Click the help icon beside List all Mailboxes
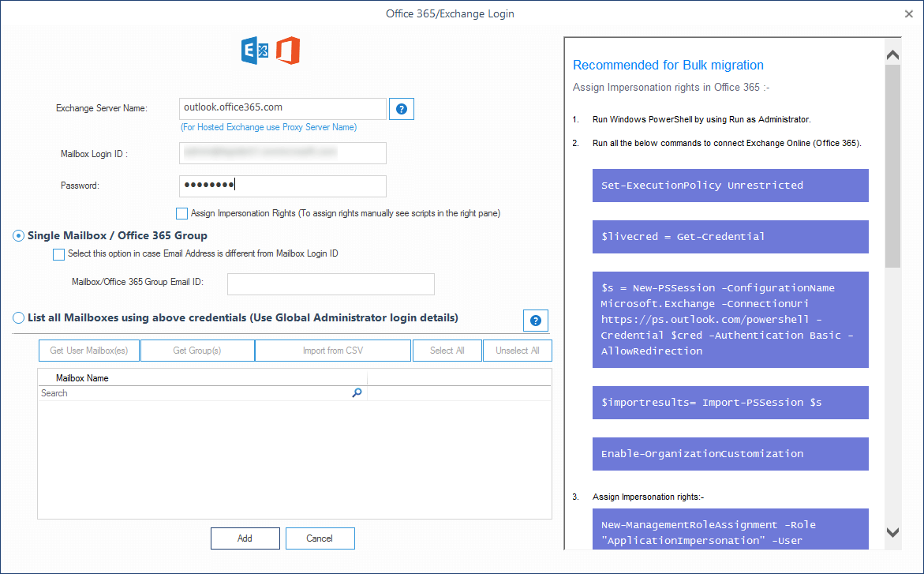 (x=535, y=321)
